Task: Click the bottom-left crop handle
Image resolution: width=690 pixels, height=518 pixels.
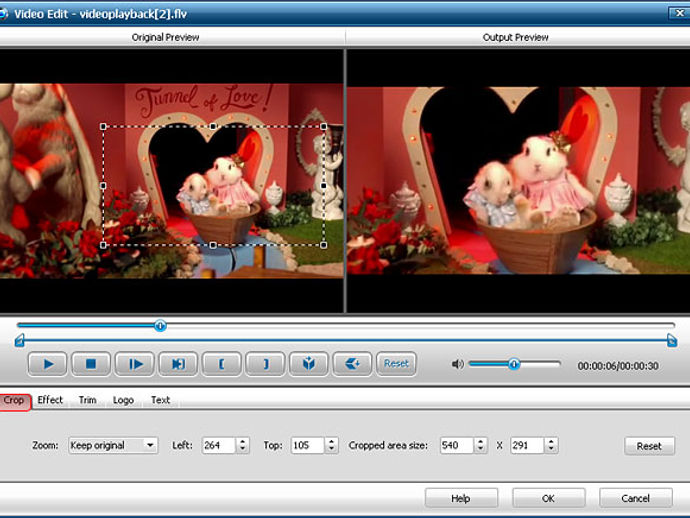Action: 103,245
